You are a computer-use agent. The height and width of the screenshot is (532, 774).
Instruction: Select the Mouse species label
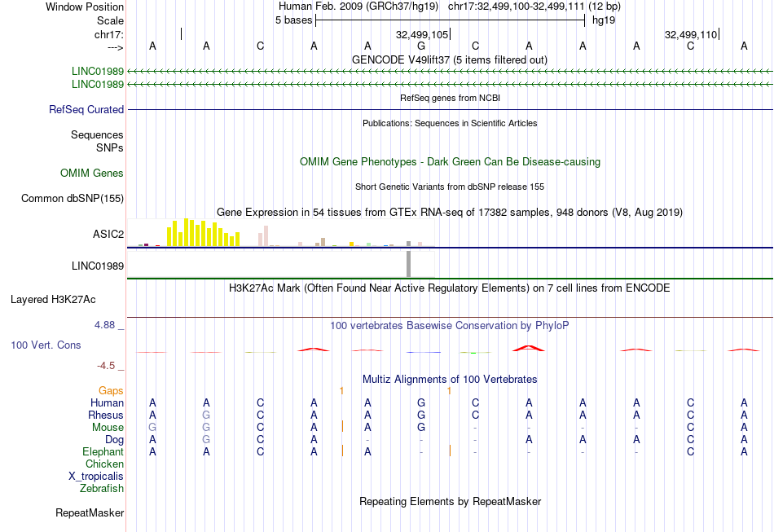pyautogui.click(x=108, y=428)
